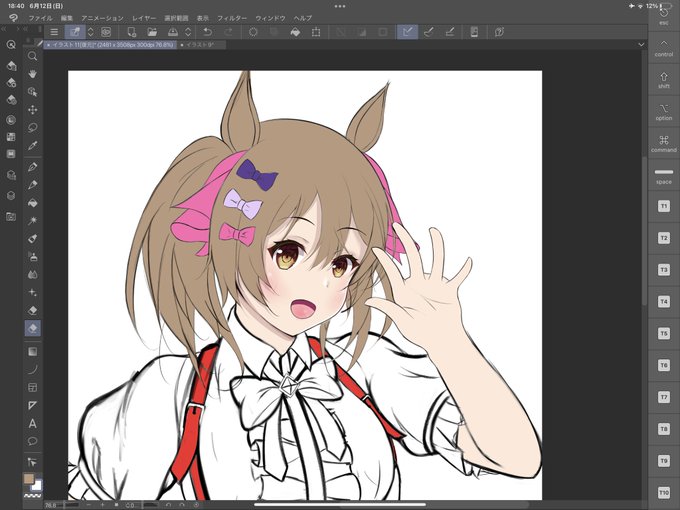680x510 pixels.
Task: Toggle the eye-shaped view mode button
Action: click(x=106, y=32)
